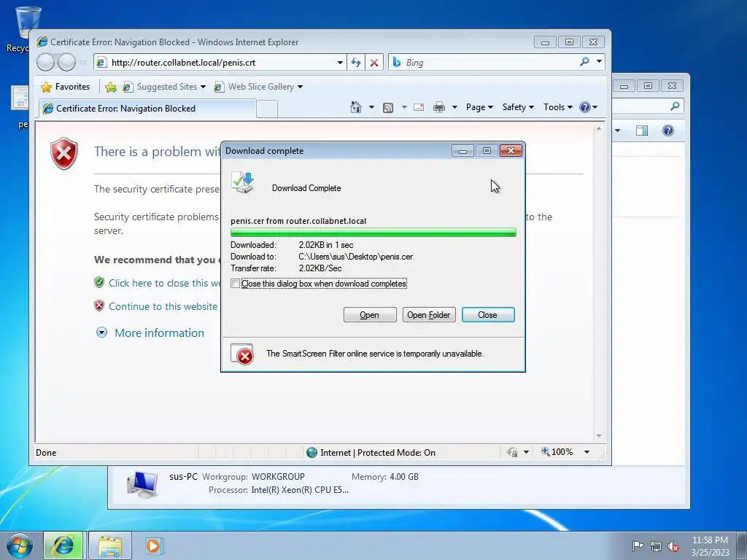Open the Windows Start button
Viewport: 747px width, 560px height.
click(20, 545)
